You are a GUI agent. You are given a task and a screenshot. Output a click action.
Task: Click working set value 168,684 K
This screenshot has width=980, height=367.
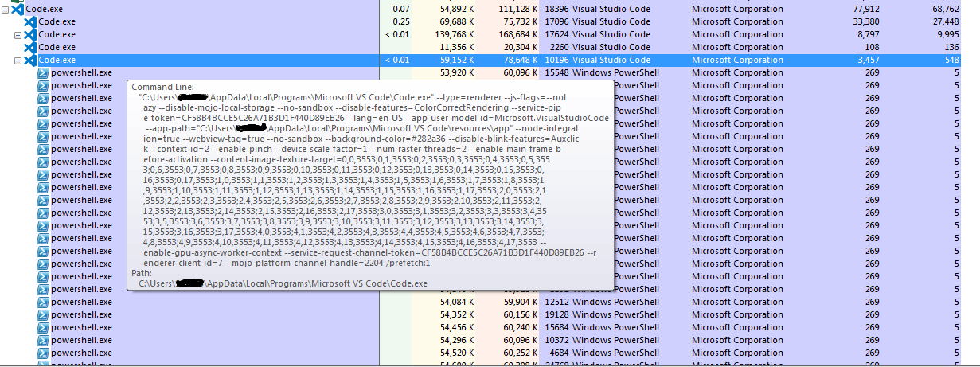coord(517,34)
